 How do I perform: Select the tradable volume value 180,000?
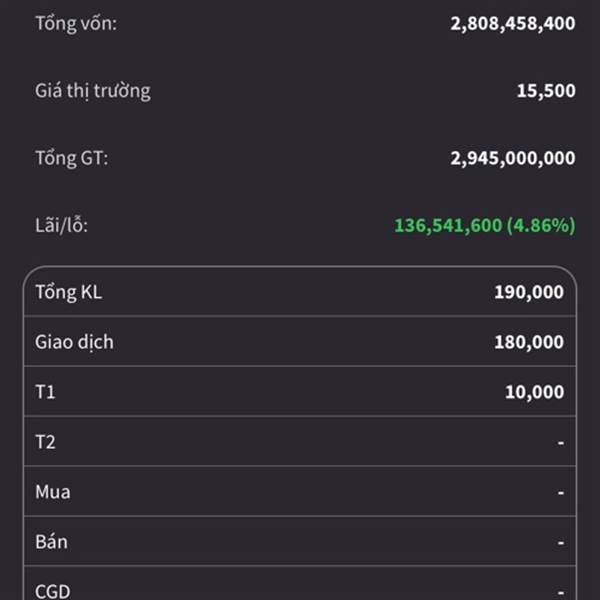coord(528,342)
